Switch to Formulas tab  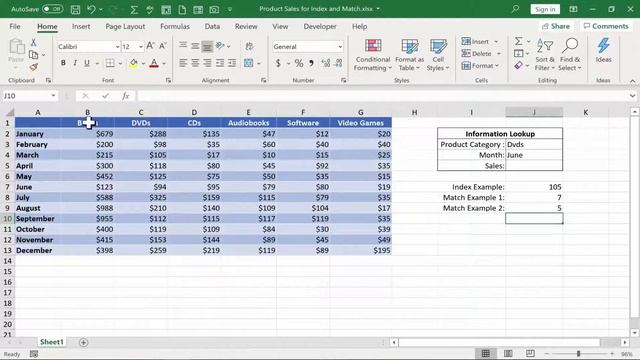click(175, 26)
